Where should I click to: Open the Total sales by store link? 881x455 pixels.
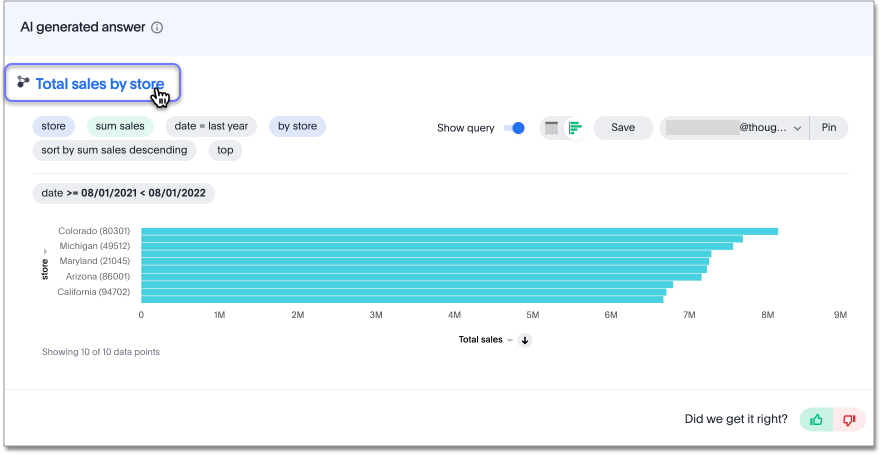coord(99,84)
